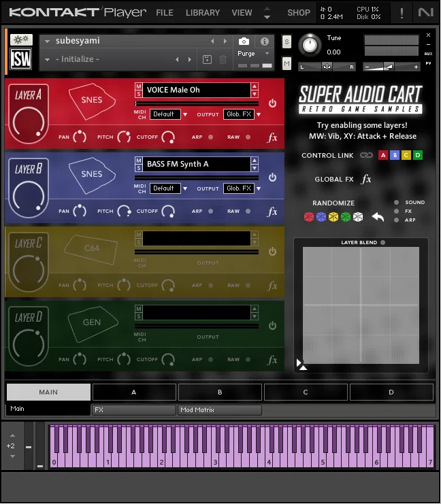Link control for layer D
The image size is (441, 504).
tap(417, 155)
